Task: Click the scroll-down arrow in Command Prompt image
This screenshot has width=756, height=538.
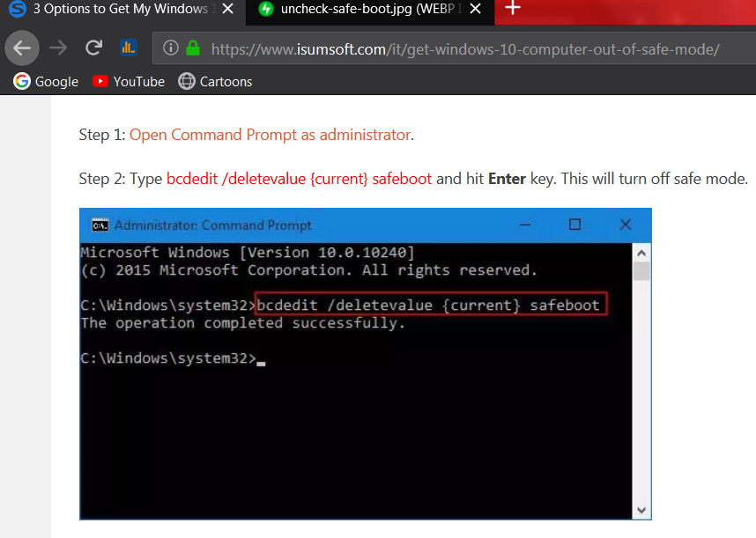Action: click(x=641, y=510)
